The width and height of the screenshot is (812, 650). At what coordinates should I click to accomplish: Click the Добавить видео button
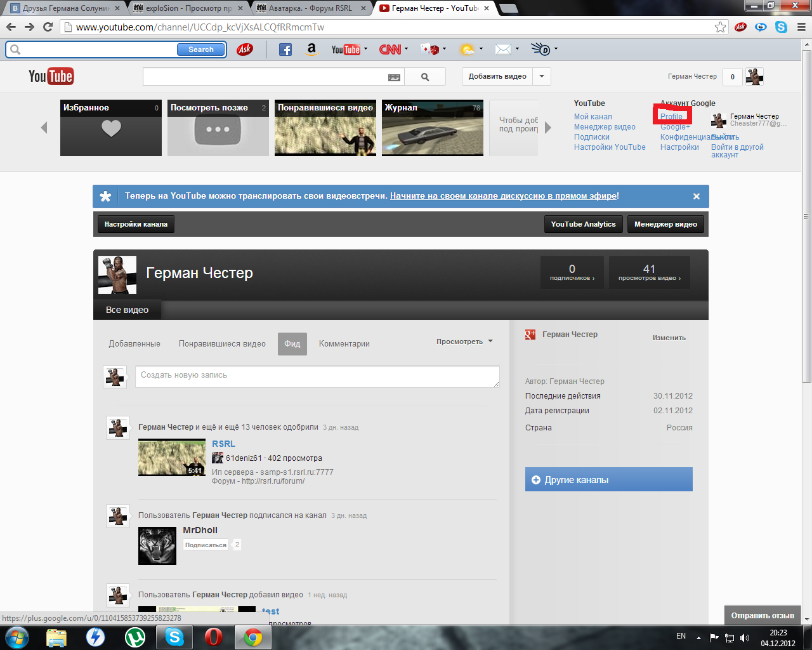click(497, 77)
